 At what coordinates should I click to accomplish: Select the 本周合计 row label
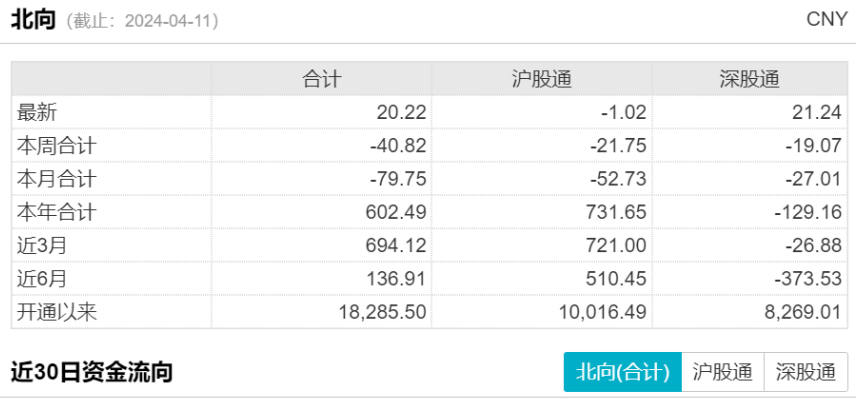click(56, 146)
